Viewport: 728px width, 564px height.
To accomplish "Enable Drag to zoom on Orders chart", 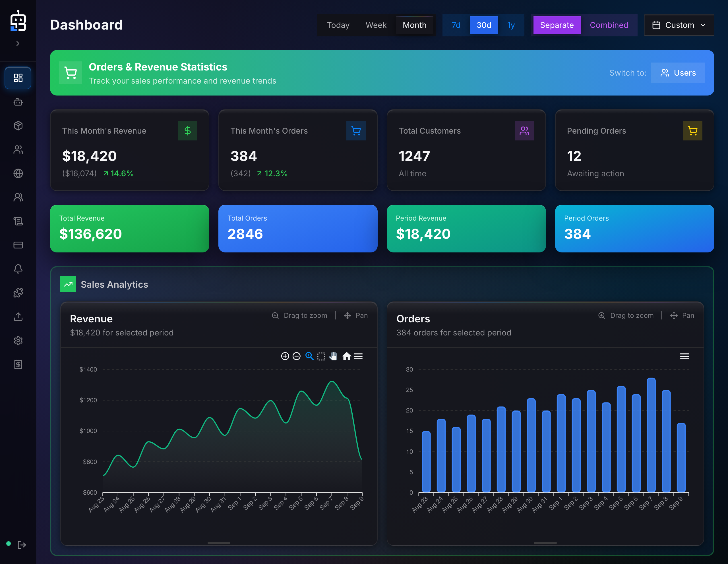I will pyautogui.click(x=626, y=316).
